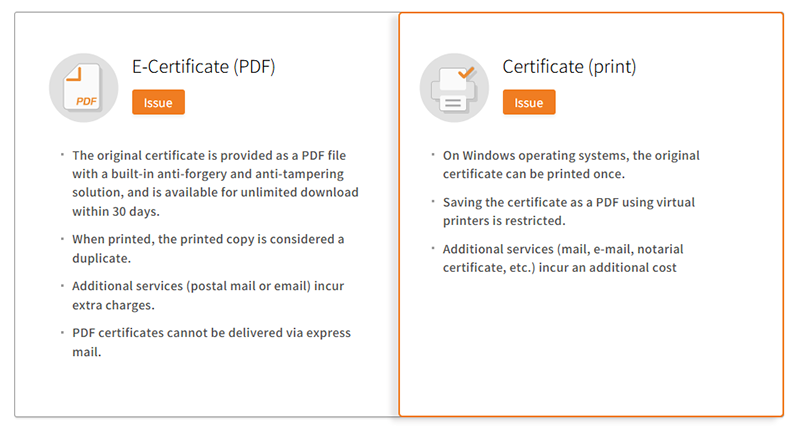Select the E-Certificate (PDF) heading
800x434 pixels.
click(x=204, y=67)
